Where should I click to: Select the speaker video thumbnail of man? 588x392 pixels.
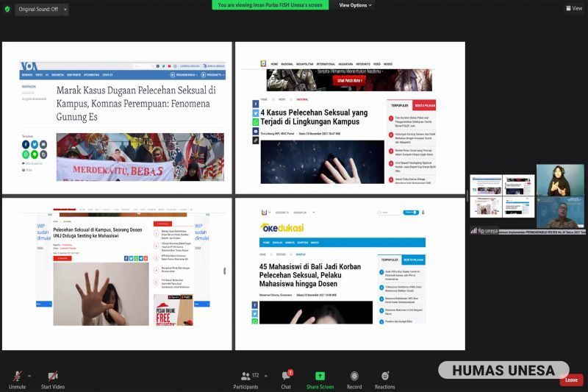(x=560, y=212)
